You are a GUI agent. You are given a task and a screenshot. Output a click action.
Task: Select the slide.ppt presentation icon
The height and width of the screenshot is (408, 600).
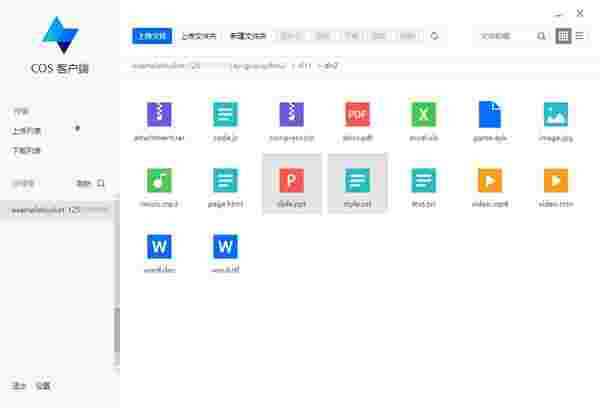point(292,180)
